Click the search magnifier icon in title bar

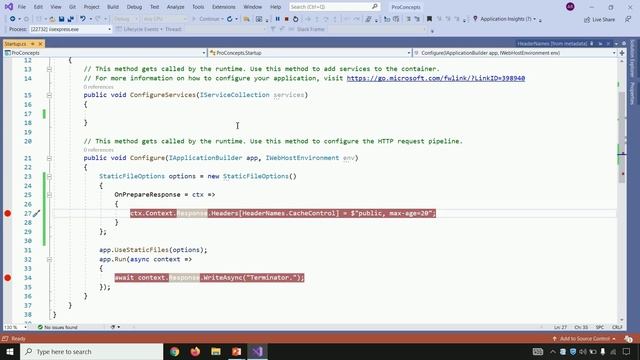[375, 7]
